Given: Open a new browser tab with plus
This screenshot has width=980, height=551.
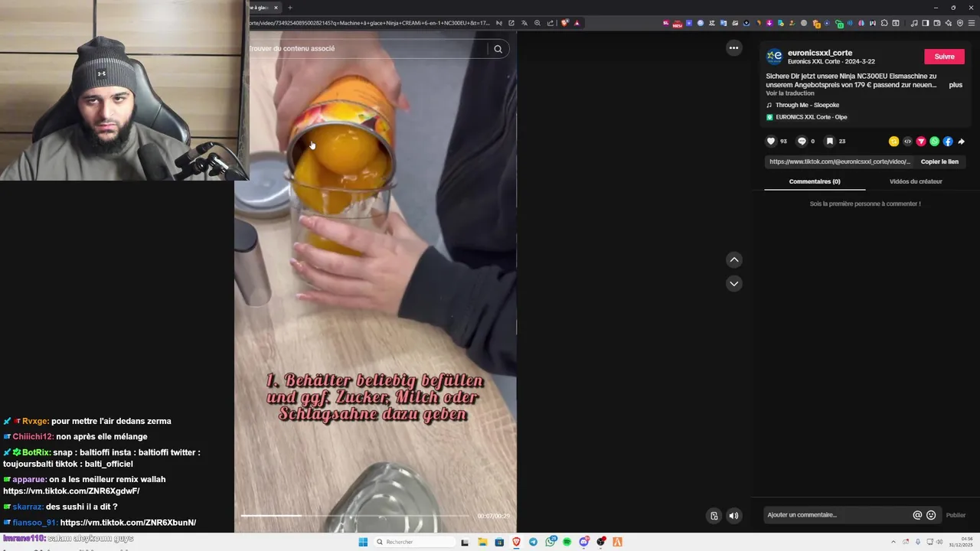Looking at the screenshot, I should 290,8.
